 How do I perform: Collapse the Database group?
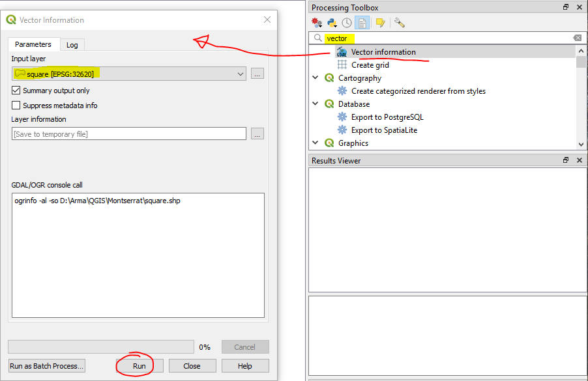316,104
